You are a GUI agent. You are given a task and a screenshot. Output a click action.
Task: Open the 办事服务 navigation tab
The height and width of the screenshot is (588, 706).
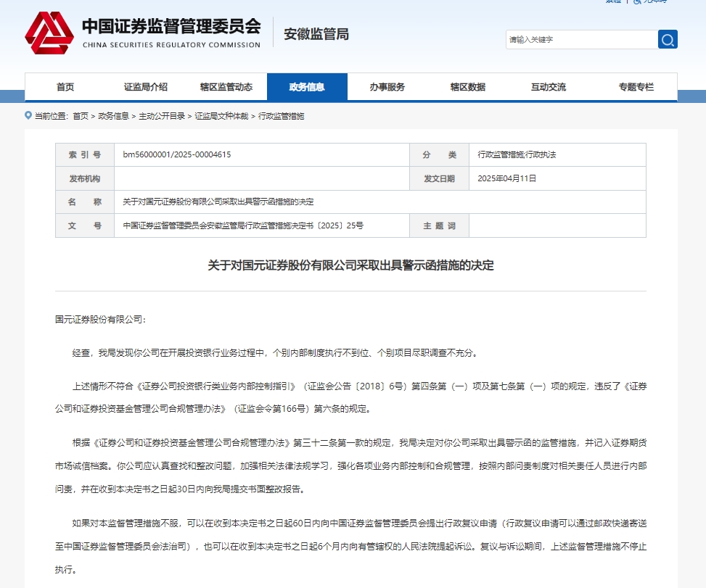pos(387,87)
